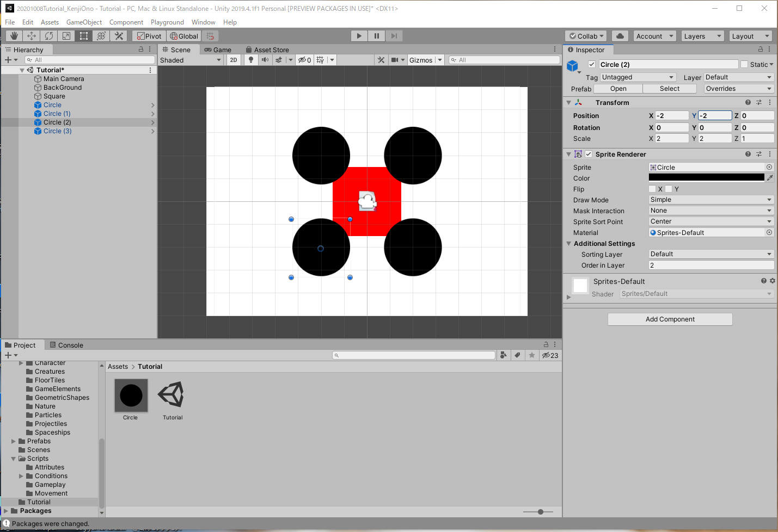Switch to Asset Store tab
This screenshot has width=778, height=532.
point(267,50)
